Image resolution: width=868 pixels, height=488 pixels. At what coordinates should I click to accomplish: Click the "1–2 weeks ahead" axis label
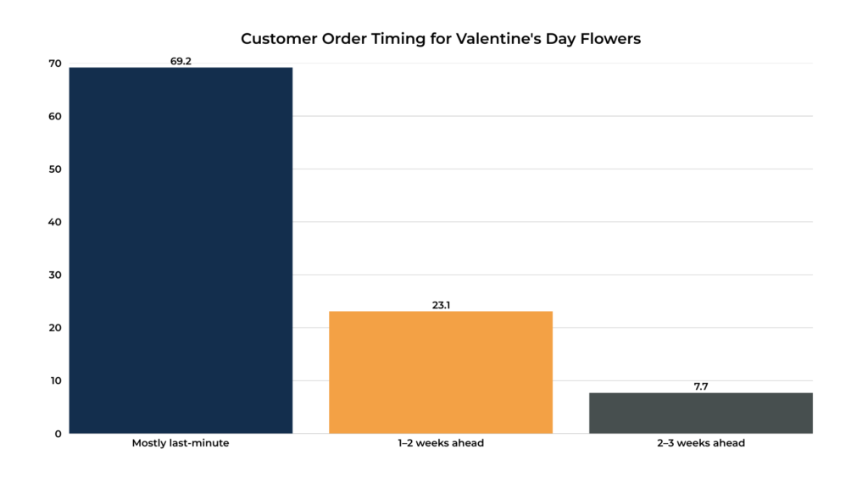click(x=441, y=443)
